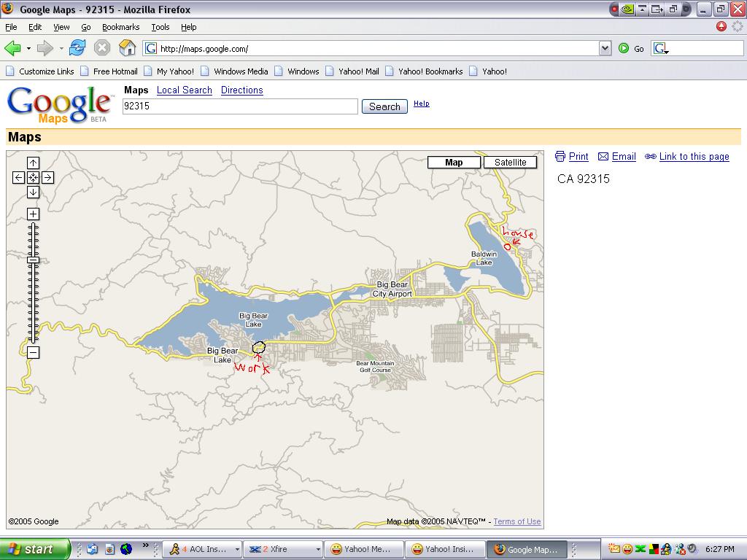
Task: Click the search field containing 92315
Action: click(x=241, y=106)
